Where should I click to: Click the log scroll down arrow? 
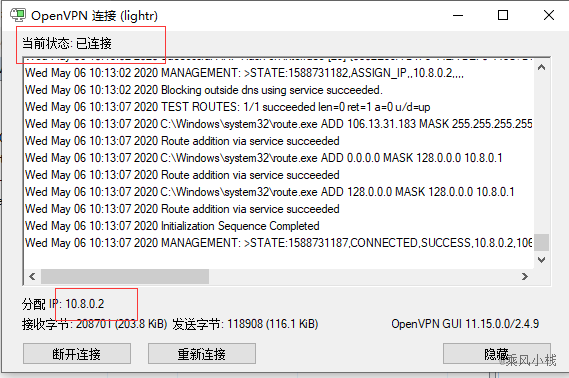coord(541,260)
